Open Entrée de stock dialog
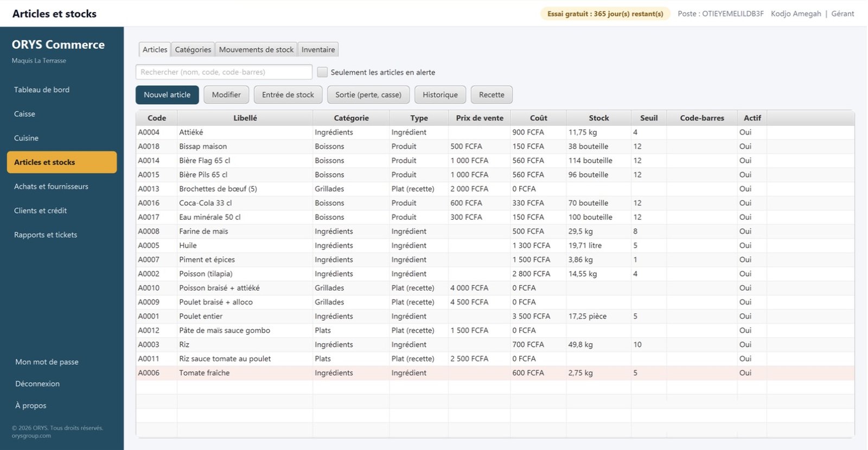The width and height of the screenshot is (868, 450). coord(288,94)
